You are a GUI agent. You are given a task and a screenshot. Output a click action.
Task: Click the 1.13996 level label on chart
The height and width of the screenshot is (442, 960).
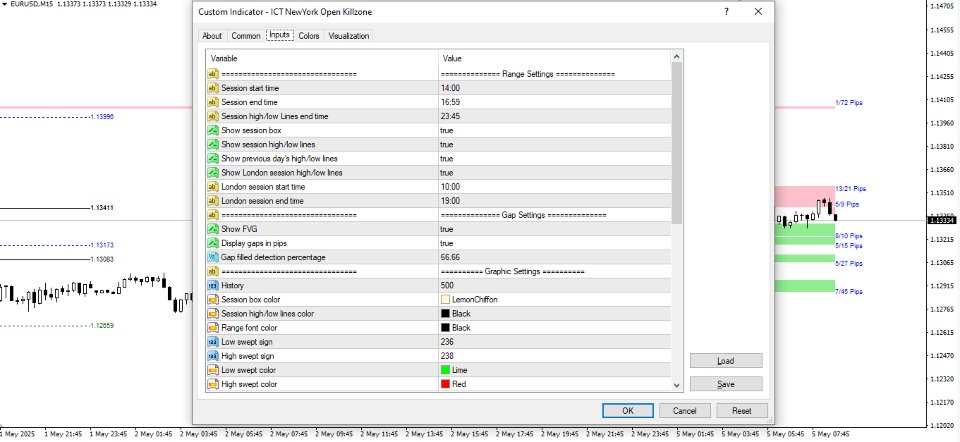point(102,116)
